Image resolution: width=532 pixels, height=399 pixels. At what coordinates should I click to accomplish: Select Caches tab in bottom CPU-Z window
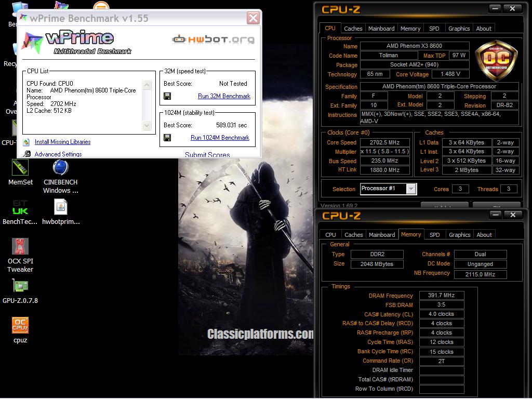(353, 235)
